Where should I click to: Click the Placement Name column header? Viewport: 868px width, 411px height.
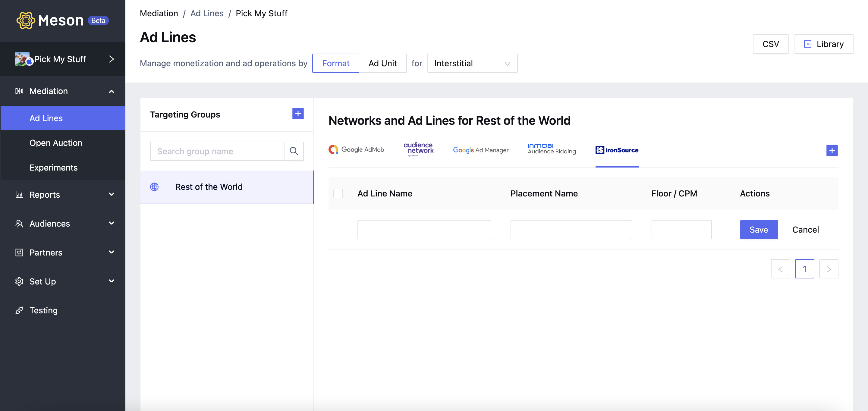(544, 194)
